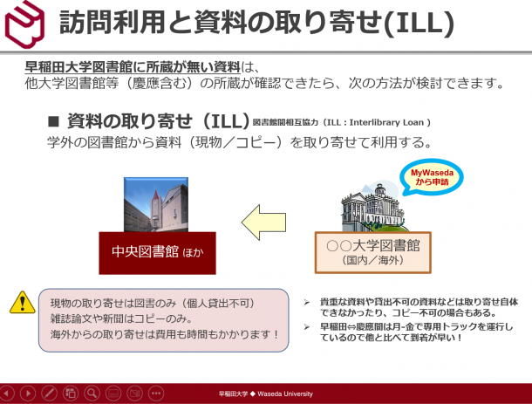Viewport: 532px width, 404px height.
Task: Activate the magnifier zoom tool
Action: pos(92,394)
